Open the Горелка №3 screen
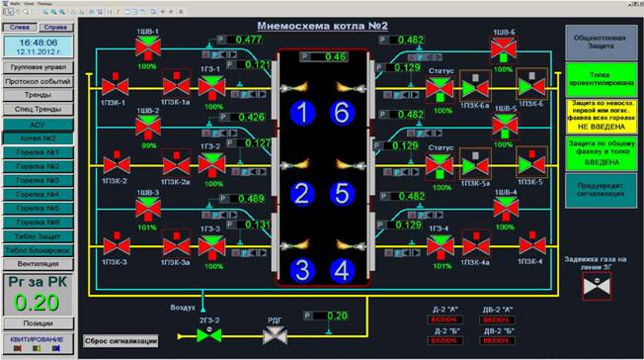 tap(38, 180)
